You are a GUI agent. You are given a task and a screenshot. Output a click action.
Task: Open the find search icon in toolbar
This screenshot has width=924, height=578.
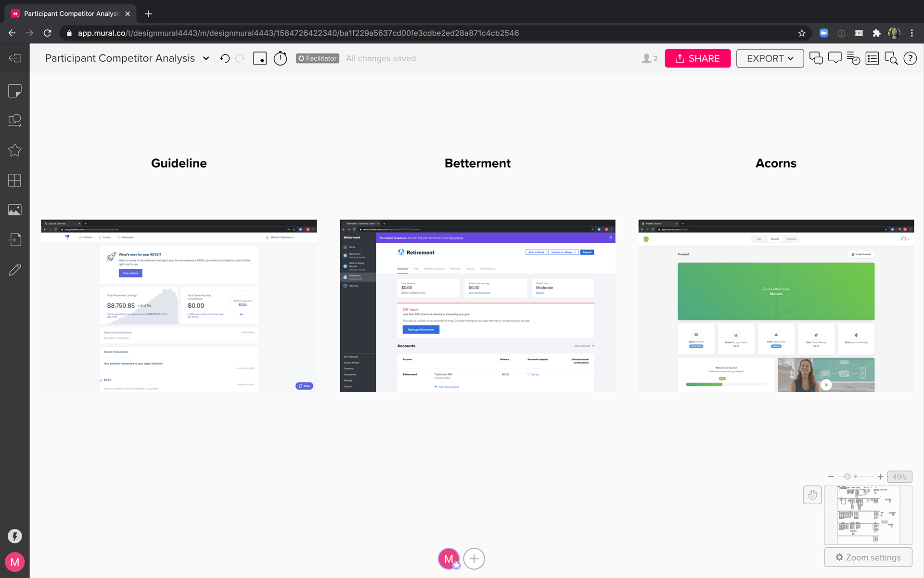tap(891, 58)
